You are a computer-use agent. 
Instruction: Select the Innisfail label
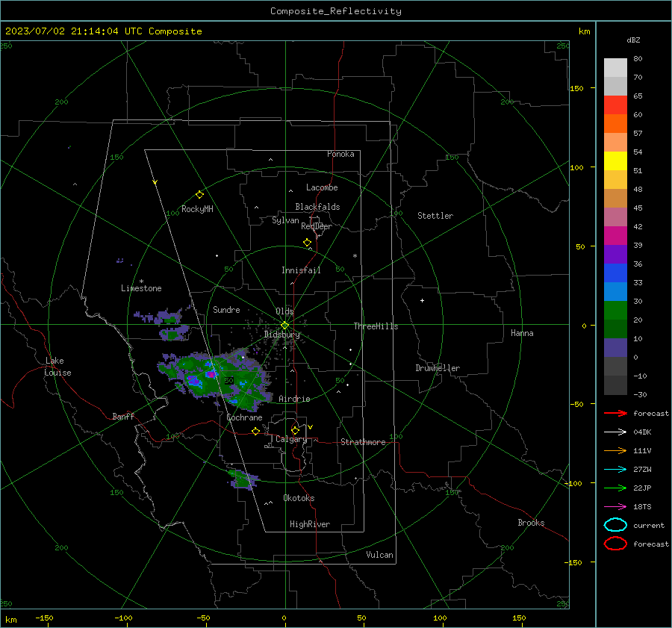pyautogui.click(x=301, y=270)
